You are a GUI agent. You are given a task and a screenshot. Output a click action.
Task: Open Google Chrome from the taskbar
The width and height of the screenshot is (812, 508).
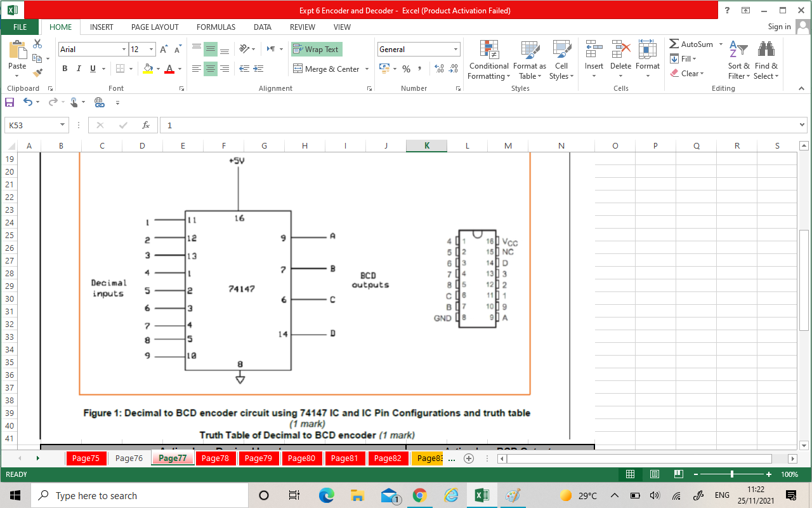(x=419, y=495)
